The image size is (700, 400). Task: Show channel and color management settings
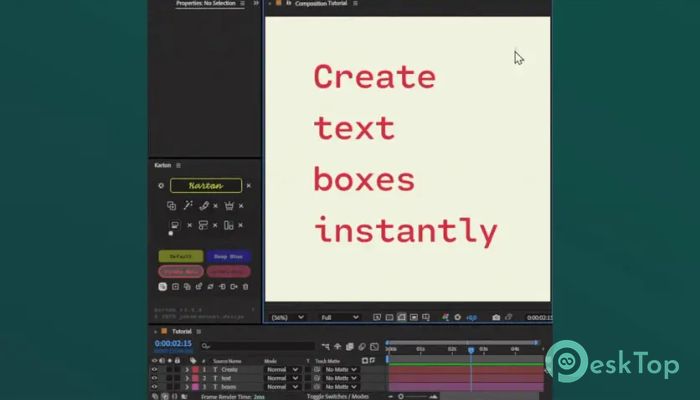[x=446, y=317]
